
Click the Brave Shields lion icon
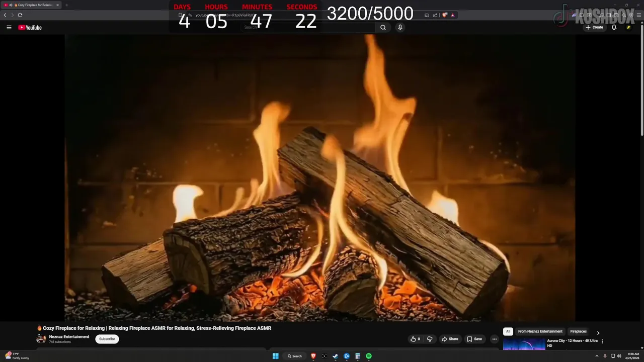coord(445,15)
